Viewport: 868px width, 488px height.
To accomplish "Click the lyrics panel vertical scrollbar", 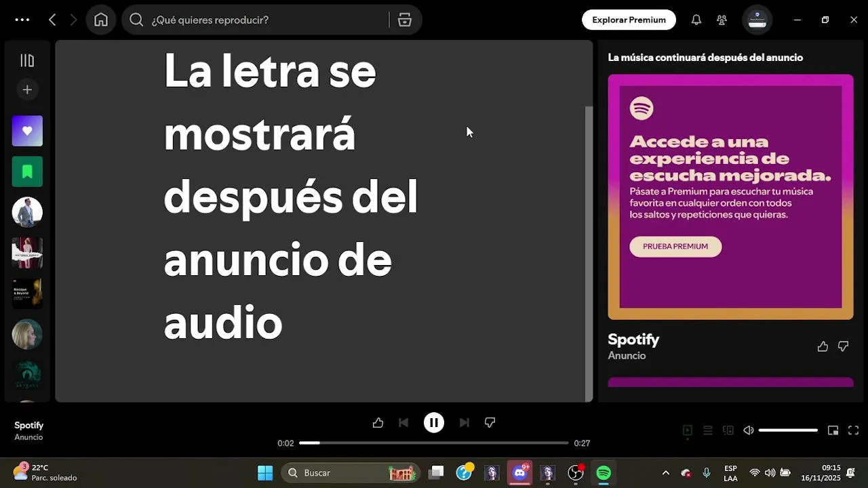I will 589,254.
